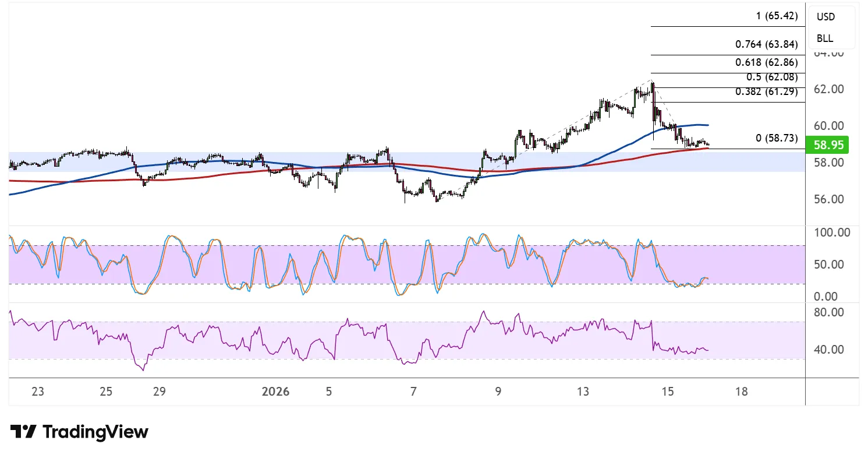Click the 100.00 stochastic scale label

click(x=831, y=232)
